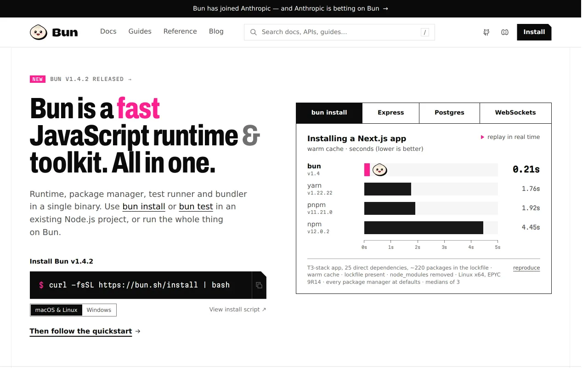Follow the underlined bun test link

click(196, 207)
